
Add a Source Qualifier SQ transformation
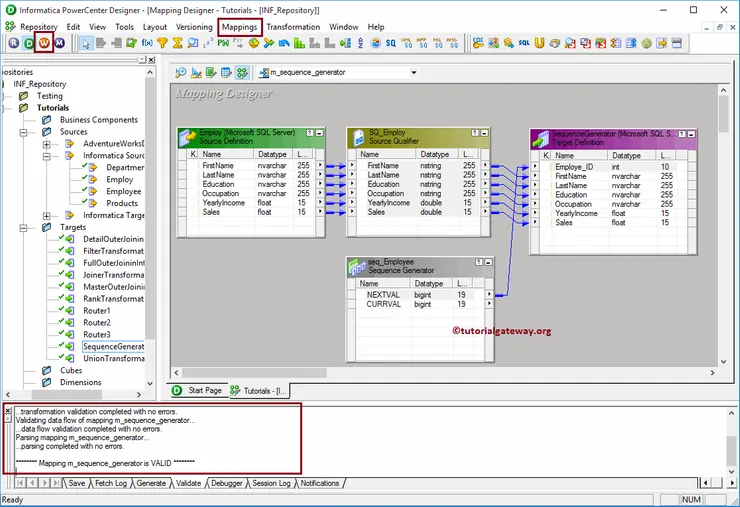click(x=391, y=43)
